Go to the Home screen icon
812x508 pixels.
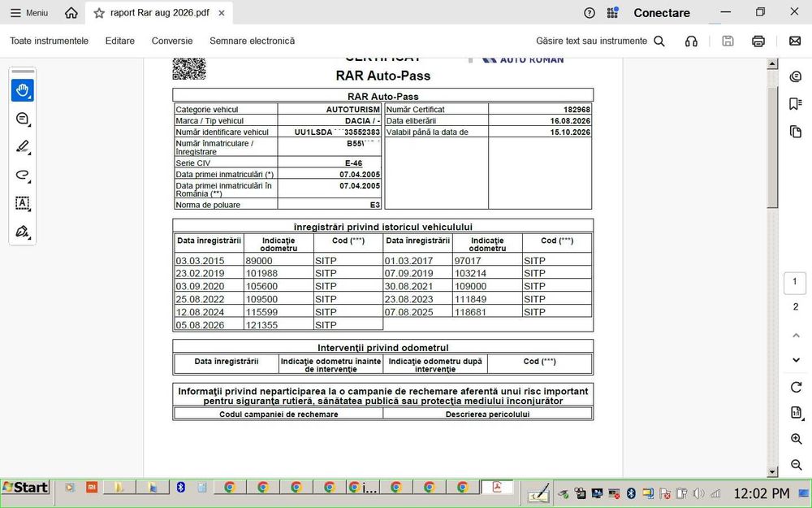click(x=71, y=13)
